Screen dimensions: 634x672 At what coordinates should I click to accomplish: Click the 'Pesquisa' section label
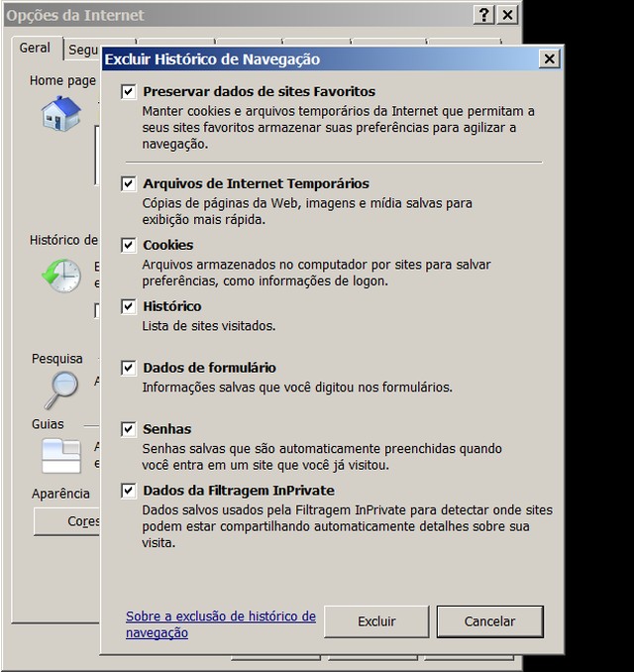pos(57,359)
